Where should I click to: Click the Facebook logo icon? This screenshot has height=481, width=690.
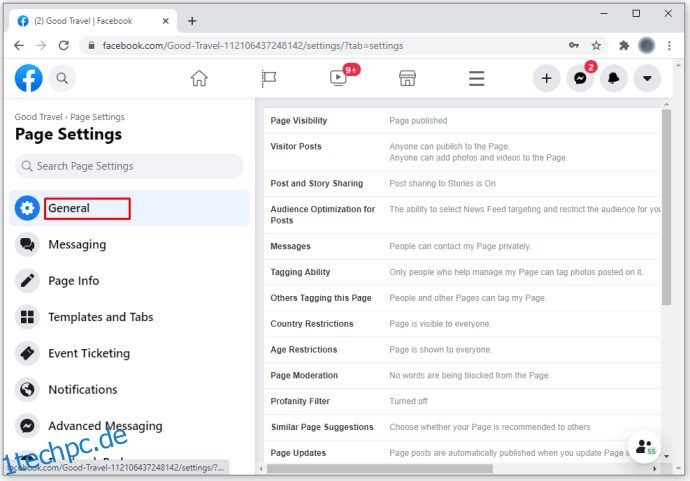click(29, 78)
